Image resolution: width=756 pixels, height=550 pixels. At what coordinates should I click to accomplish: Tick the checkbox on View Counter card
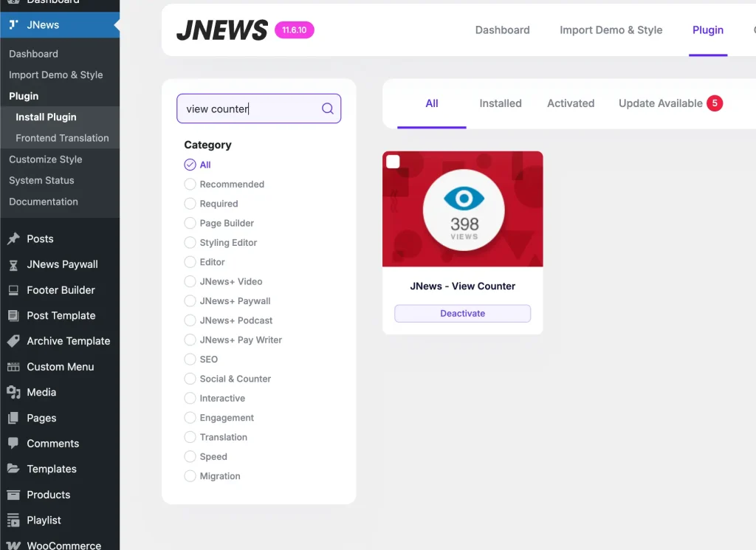[x=394, y=162]
